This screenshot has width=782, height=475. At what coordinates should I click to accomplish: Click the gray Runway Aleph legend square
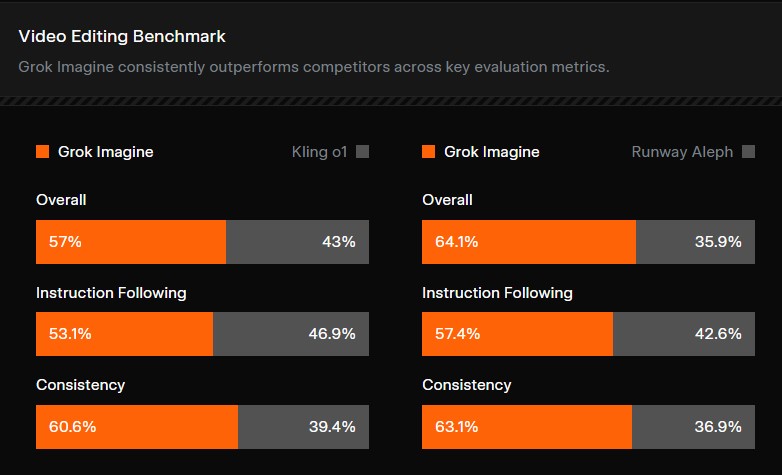(x=748, y=152)
